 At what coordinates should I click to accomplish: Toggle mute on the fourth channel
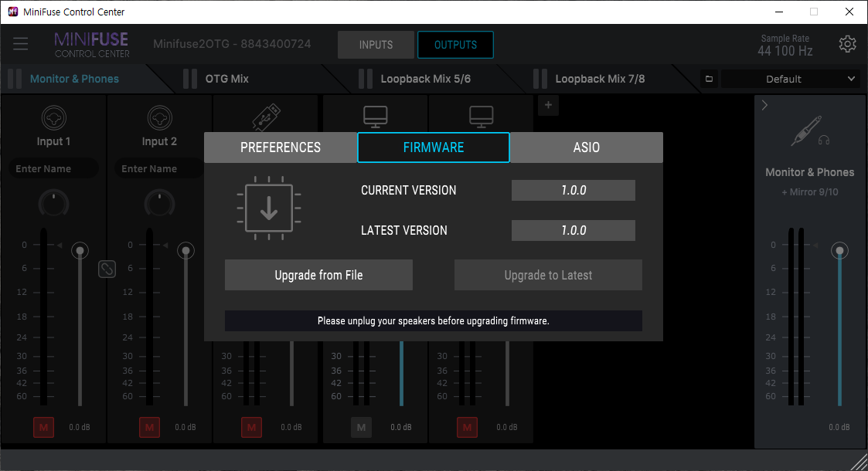(361, 427)
